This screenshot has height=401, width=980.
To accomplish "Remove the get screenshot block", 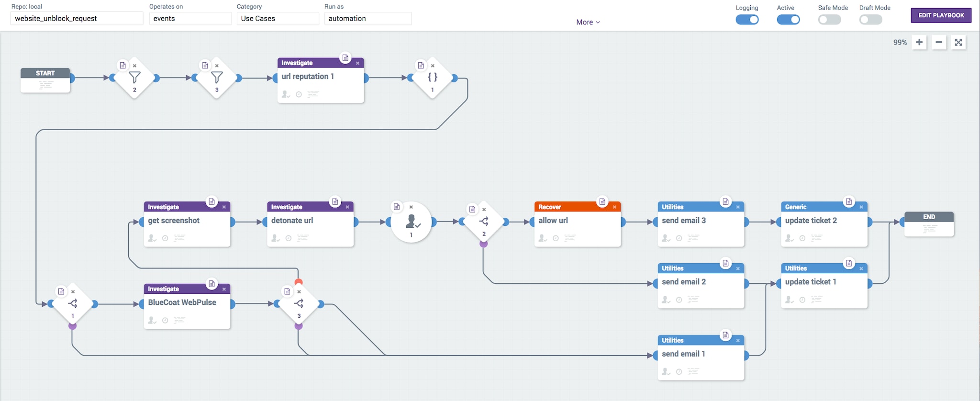I will click(x=224, y=207).
